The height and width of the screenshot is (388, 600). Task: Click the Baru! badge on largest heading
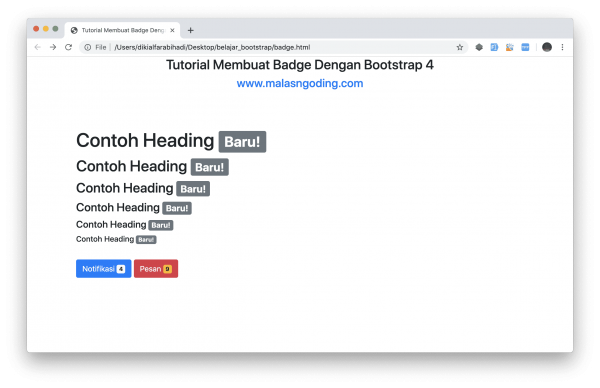[x=242, y=142]
